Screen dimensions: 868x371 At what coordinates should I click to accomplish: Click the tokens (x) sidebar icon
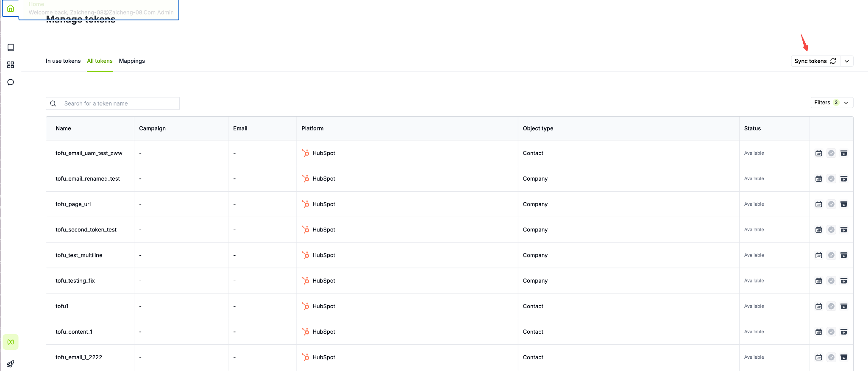(11, 342)
